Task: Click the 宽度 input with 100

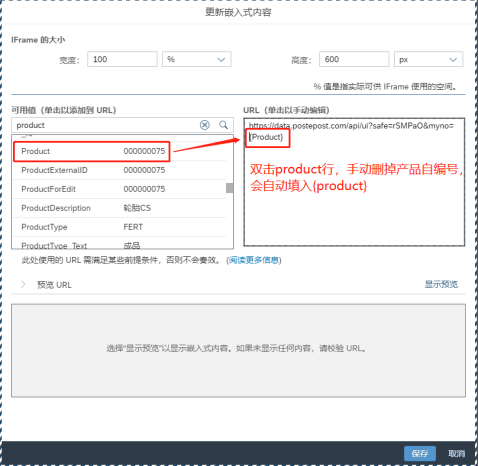Action: (x=122, y=59)
